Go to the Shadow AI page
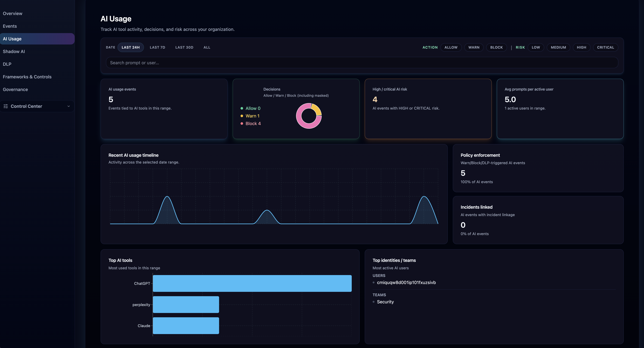The width and height of the screenshot is (644, 348). tap(14, 51)
